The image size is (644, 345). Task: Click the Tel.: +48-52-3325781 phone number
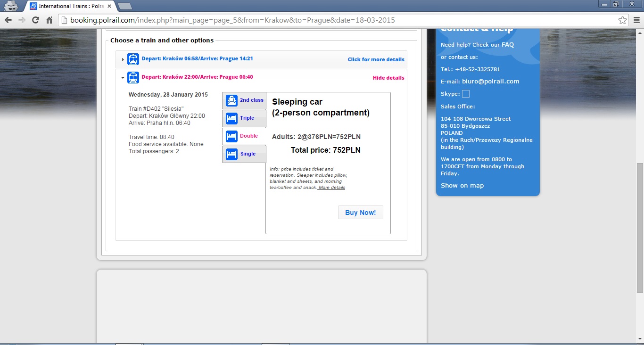pos(471,69)
